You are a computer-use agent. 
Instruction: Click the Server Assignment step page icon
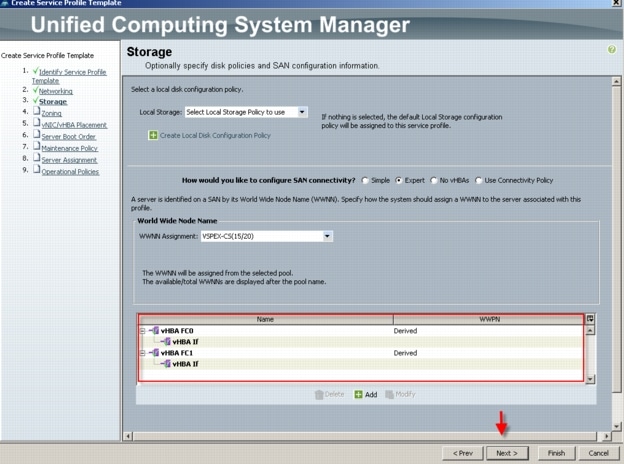37,158
